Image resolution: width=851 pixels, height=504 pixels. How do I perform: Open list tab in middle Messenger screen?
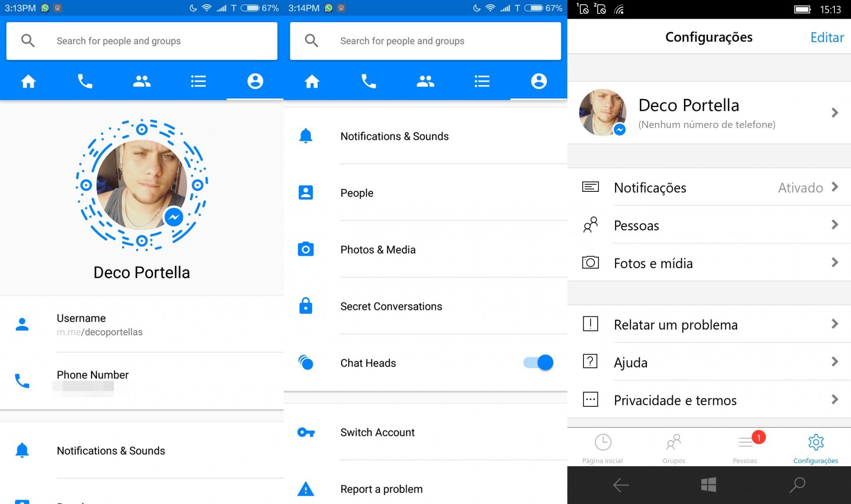(482, 81)
